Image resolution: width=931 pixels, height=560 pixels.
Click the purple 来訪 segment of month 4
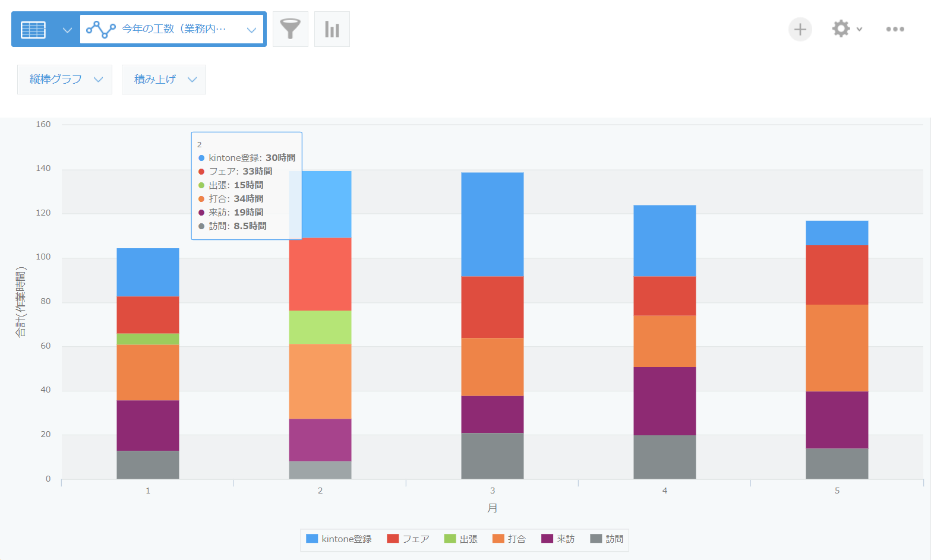click(664, 401)
